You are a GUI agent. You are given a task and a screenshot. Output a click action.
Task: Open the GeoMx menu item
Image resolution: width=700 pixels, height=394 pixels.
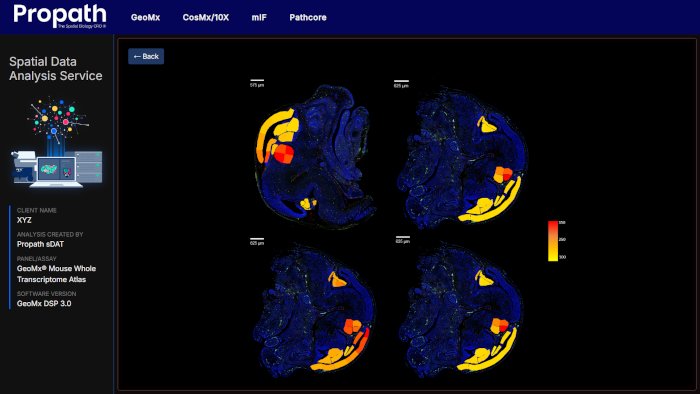coord(145,17)
